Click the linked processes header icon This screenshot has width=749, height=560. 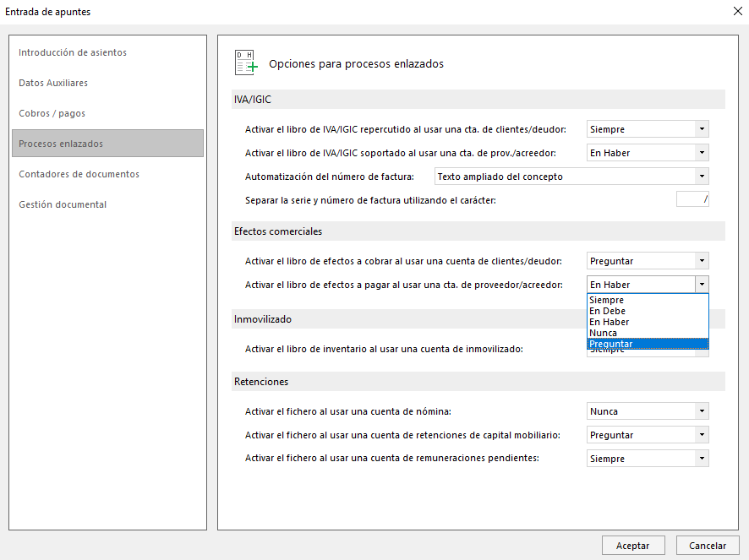click(x=246, y=63)
